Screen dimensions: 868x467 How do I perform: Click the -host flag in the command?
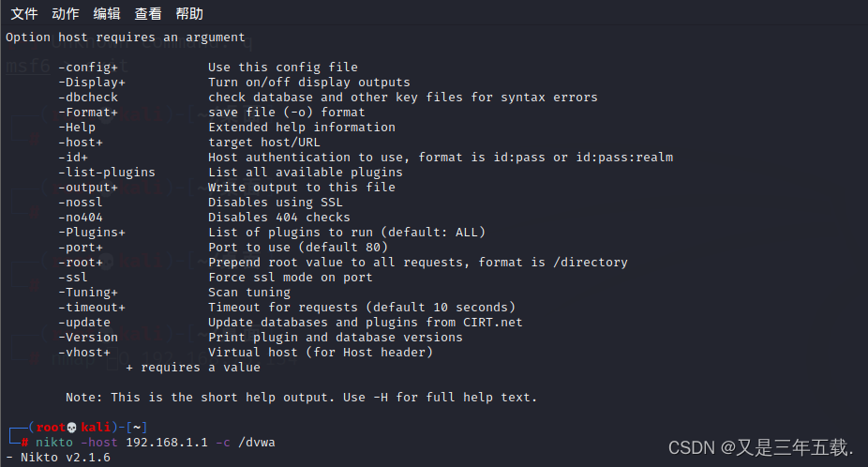tap(99, 442)
